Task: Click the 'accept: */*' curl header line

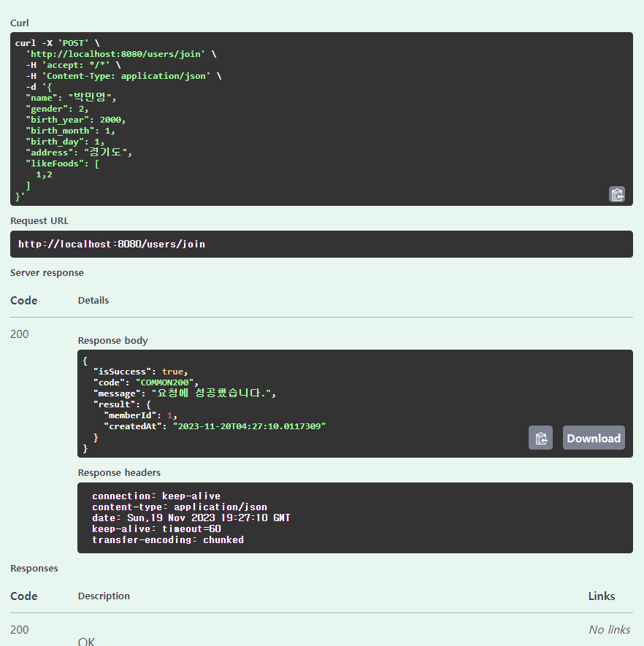Action: (73, 65)
